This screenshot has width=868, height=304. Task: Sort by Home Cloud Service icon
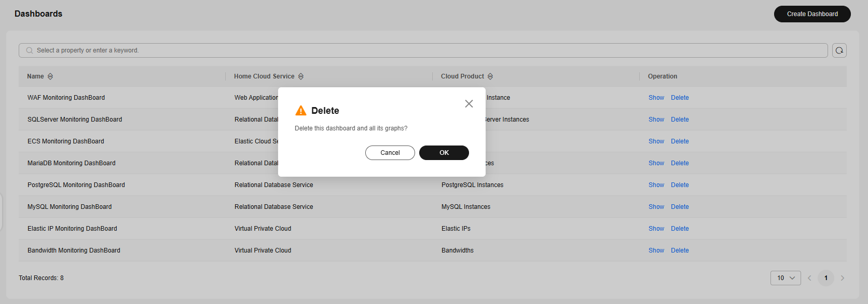coord(301,76)
